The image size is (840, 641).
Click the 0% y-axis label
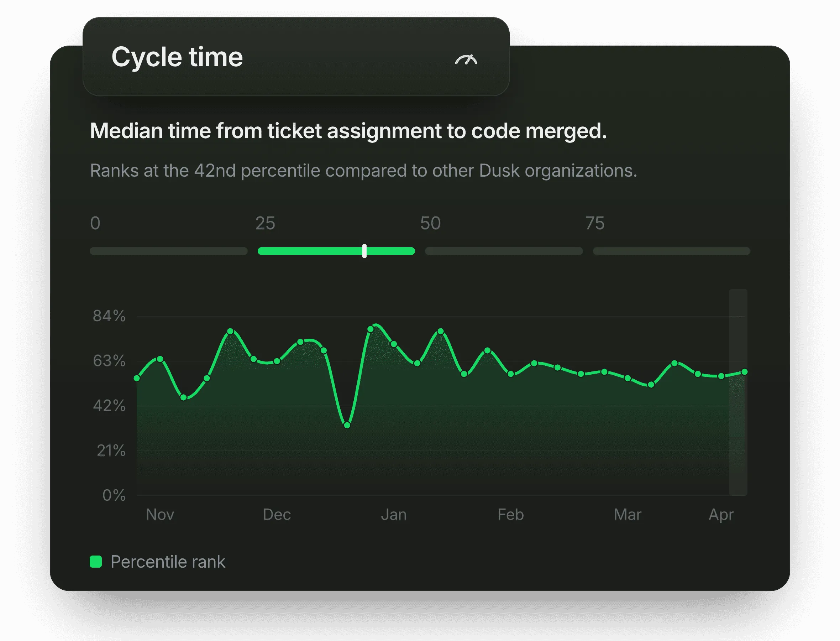114,495
